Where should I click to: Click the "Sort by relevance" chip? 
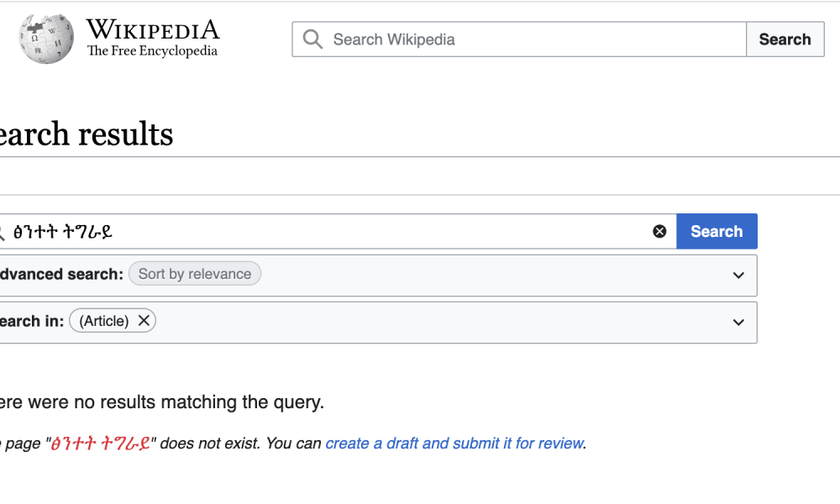(x=195, y=274)
